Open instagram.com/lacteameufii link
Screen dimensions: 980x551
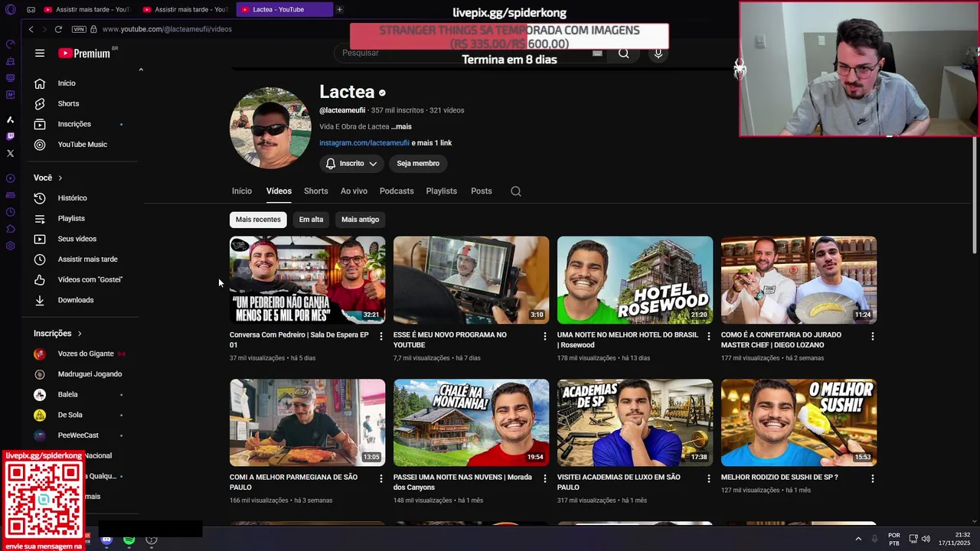[364, 143]
